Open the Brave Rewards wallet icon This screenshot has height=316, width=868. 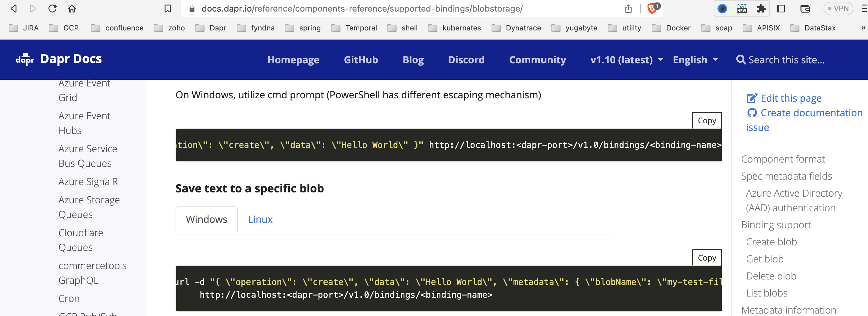click(x=805, y=8)
